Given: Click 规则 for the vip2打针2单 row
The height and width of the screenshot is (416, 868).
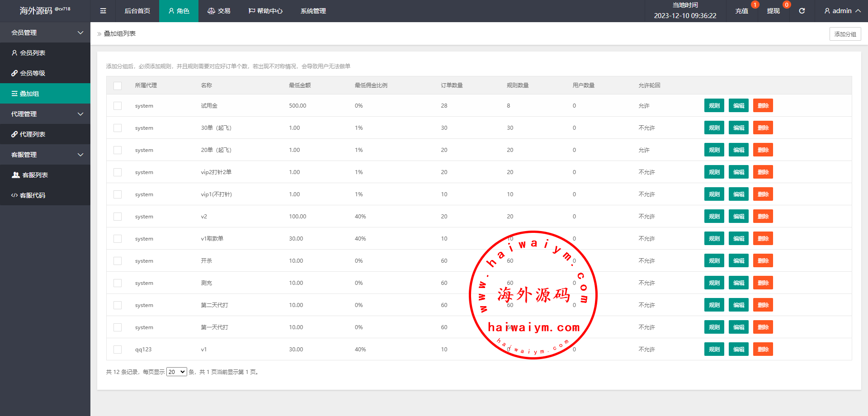Looking at the screenshot, I should pos(714,172).
